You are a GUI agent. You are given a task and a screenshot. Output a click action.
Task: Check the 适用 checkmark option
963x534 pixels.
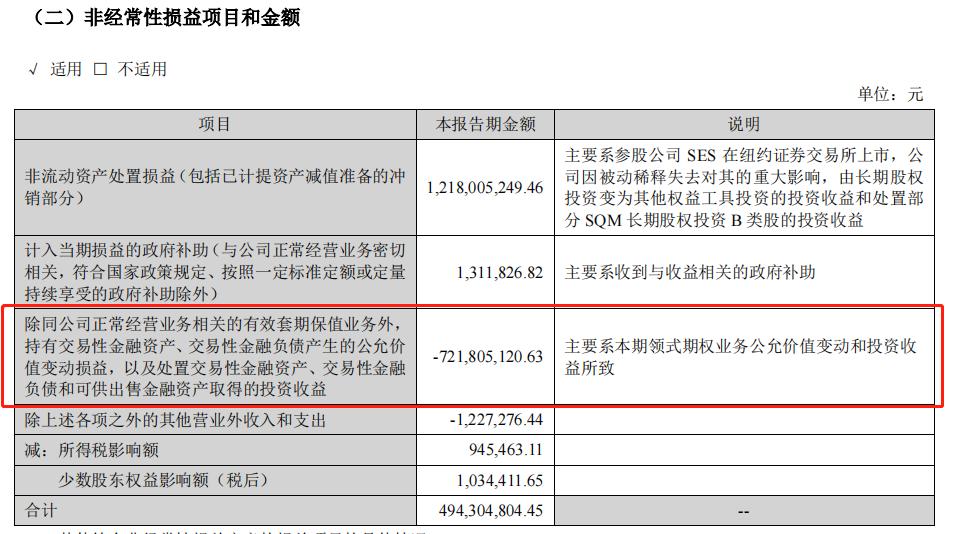(x=34, y=69)
